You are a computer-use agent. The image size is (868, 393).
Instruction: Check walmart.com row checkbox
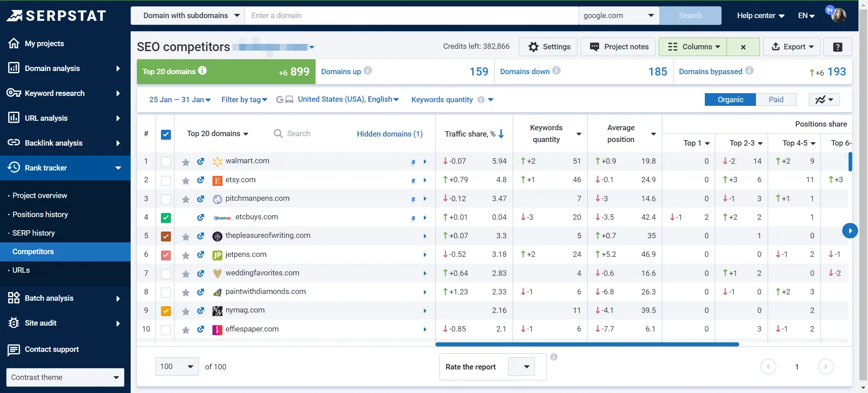tap(166, 162)
